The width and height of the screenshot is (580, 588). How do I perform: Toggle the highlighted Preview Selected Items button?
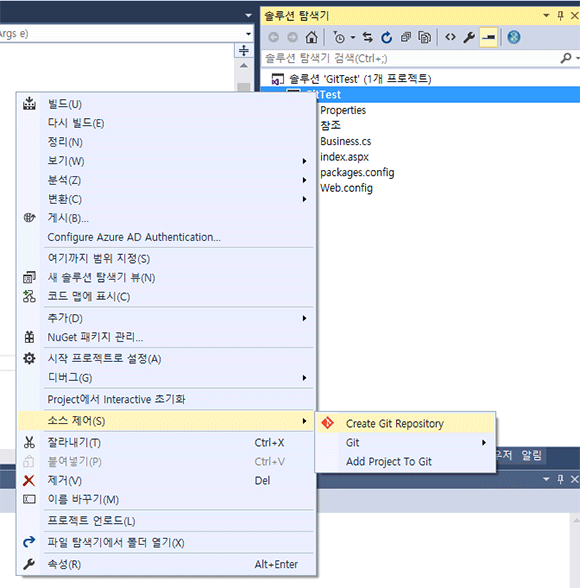488,37
